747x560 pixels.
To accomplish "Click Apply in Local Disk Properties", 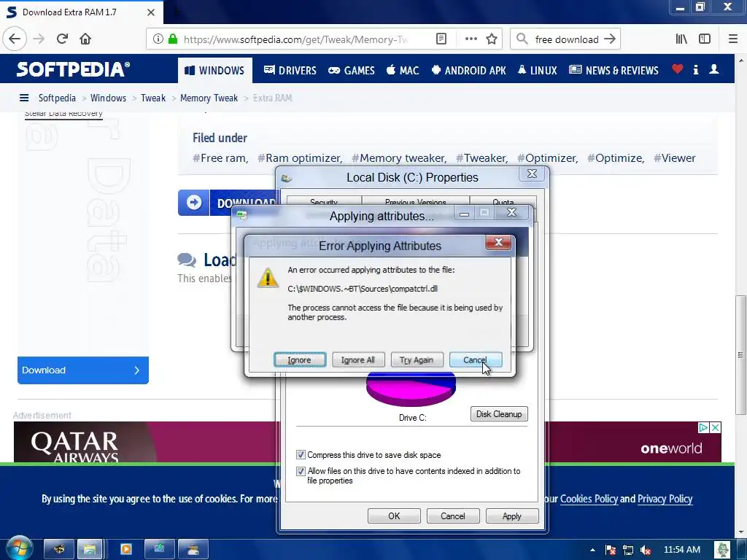I will coord(512,516).
